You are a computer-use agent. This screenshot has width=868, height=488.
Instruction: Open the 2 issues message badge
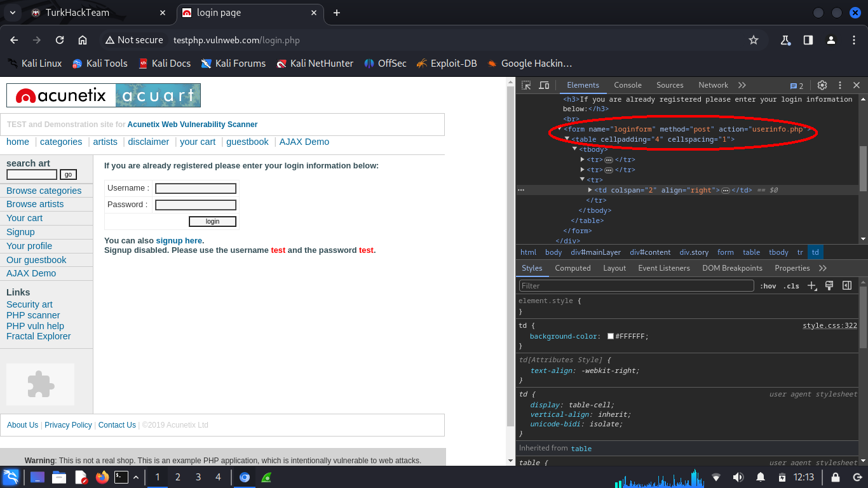pyautogui.click(x=797, y=86)
